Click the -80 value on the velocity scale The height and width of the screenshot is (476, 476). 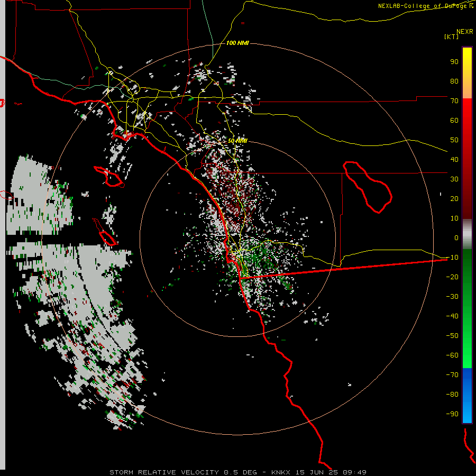coord(452,395)
